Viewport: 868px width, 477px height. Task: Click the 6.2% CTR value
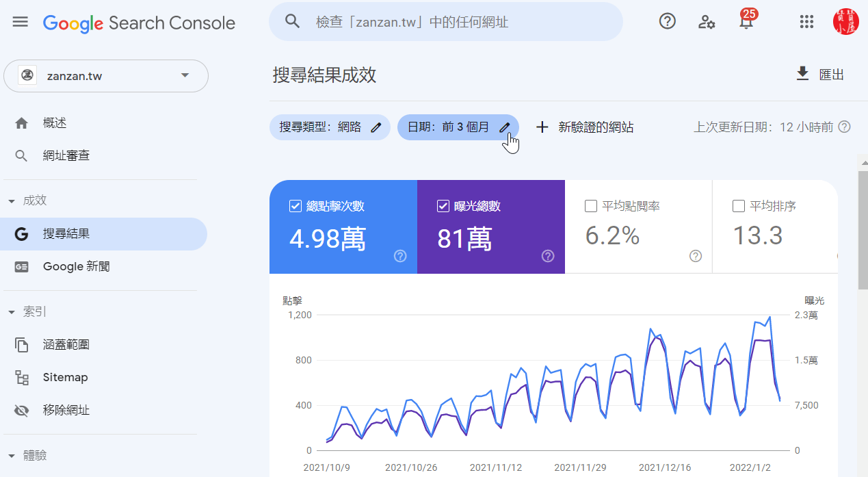point(612,236)
